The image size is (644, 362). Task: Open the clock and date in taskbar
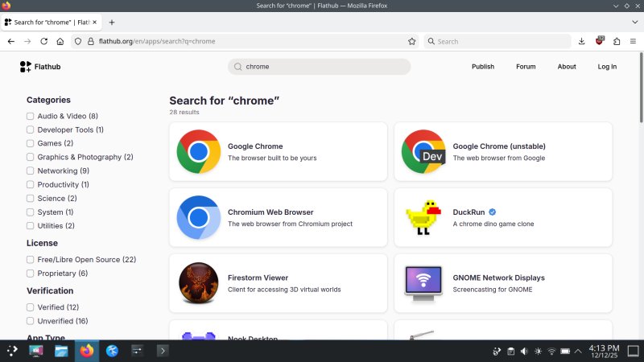pyautogui.click(x=604, y=352)
